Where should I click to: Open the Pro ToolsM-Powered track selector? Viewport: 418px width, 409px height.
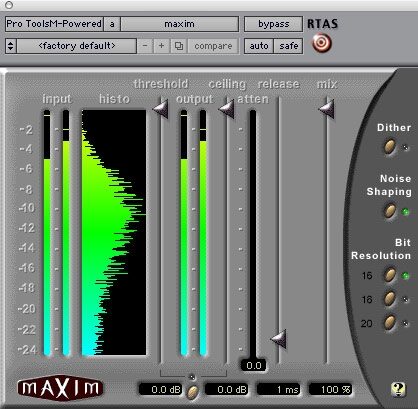tap(54, 24)
